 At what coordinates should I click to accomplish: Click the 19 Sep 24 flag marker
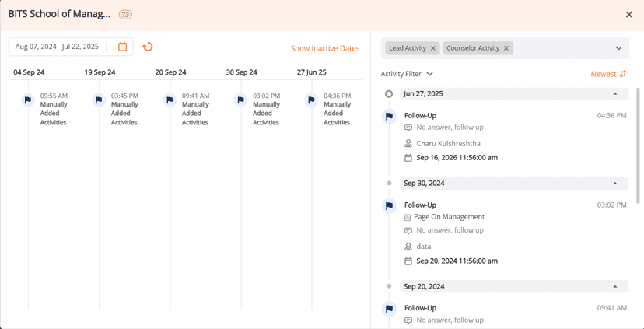[x=99, y=100]
